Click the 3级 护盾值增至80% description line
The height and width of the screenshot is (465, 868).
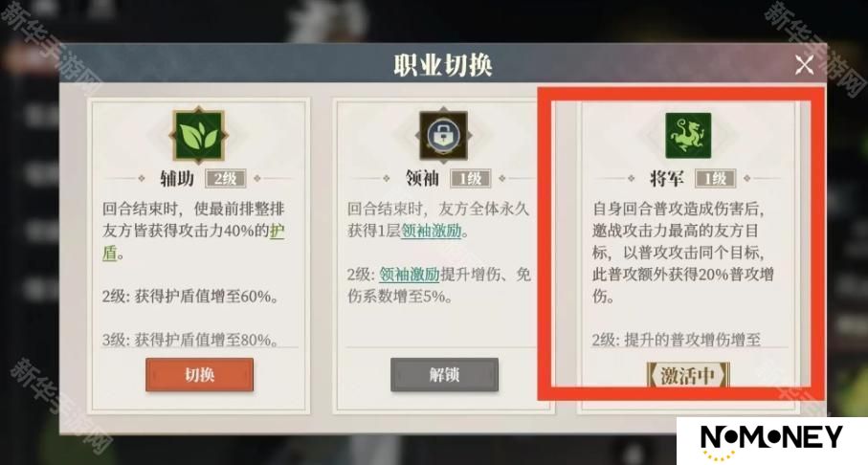[190, 340]
